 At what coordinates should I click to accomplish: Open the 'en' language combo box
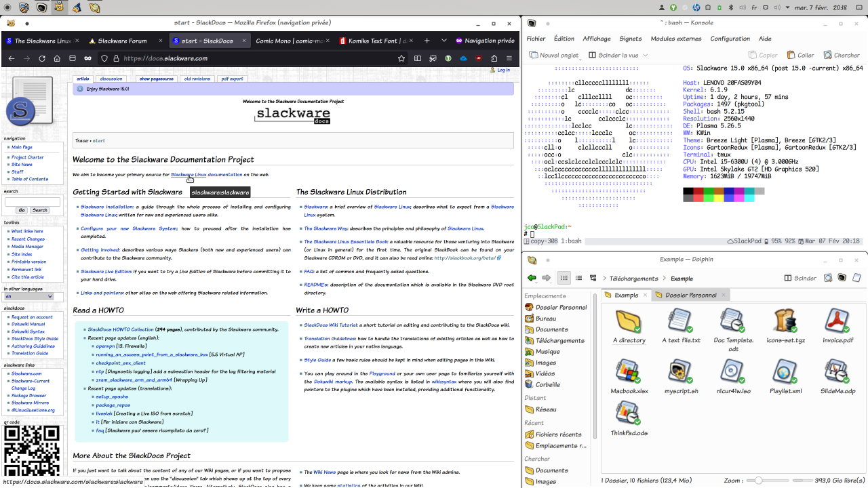[28, 296]
